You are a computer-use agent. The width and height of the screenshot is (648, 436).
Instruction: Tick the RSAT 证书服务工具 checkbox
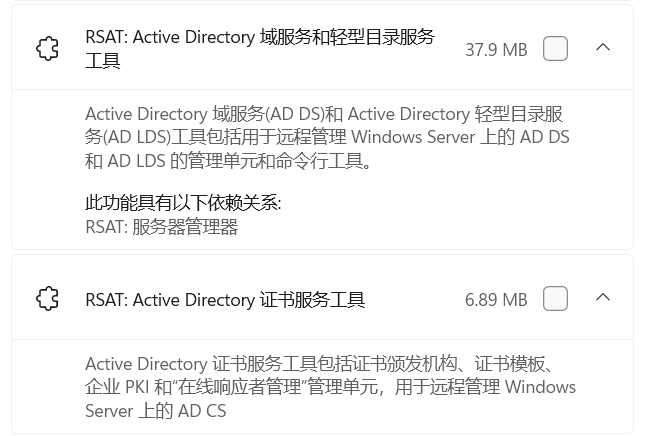tap(555, 298)
